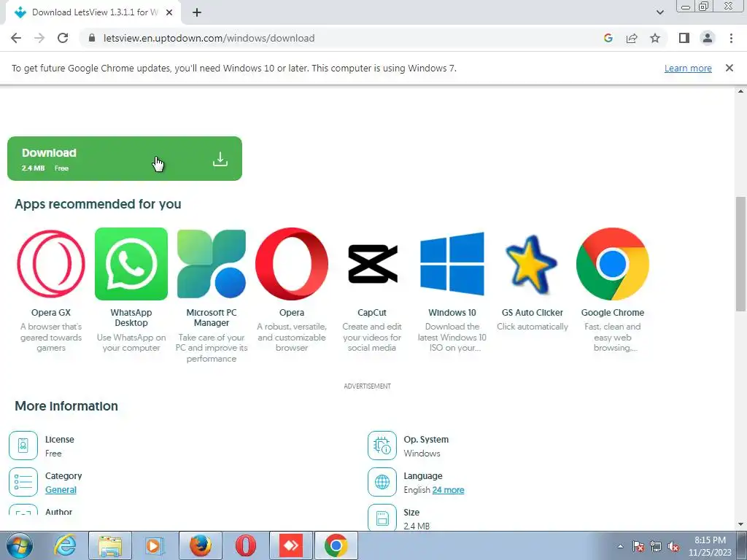Show hidden tray icons arrow
This screenshot has height=560, width=747.
click(620, 546)
